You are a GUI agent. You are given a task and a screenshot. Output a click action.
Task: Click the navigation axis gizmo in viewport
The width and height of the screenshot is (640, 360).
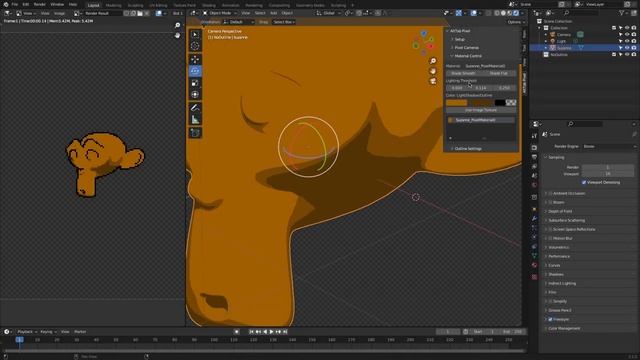(424, 42)
